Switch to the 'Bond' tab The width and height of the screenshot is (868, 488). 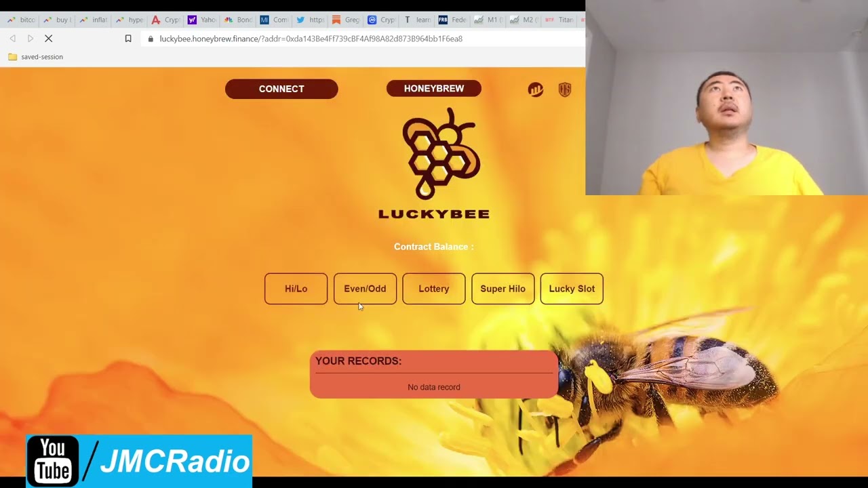pyautogui.click(x=237, y=20)
